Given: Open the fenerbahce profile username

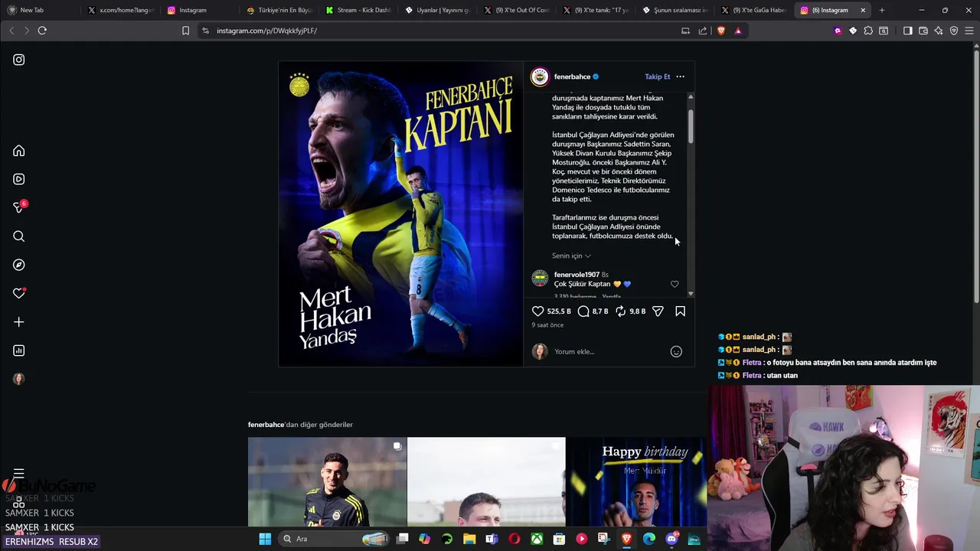Looking at the screenshot, I should 572,77.
